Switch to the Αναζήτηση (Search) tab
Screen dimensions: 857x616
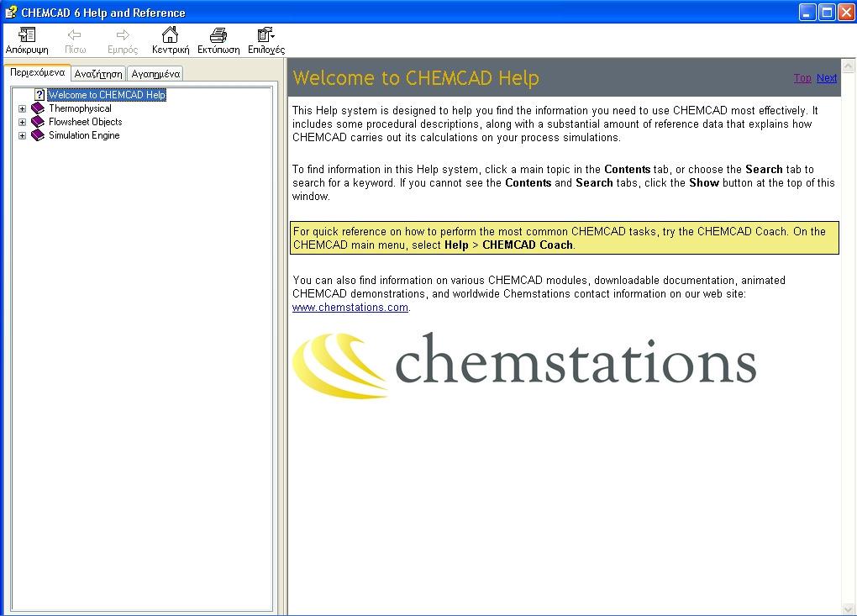pyautogui.click(x=98, y=74)
